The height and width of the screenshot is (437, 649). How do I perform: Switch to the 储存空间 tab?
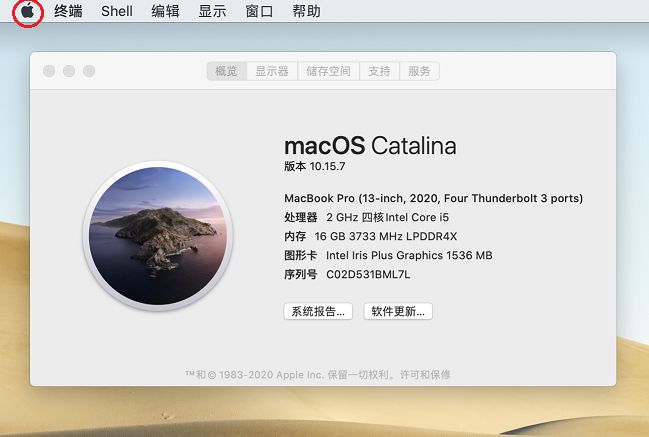(328, 71)
